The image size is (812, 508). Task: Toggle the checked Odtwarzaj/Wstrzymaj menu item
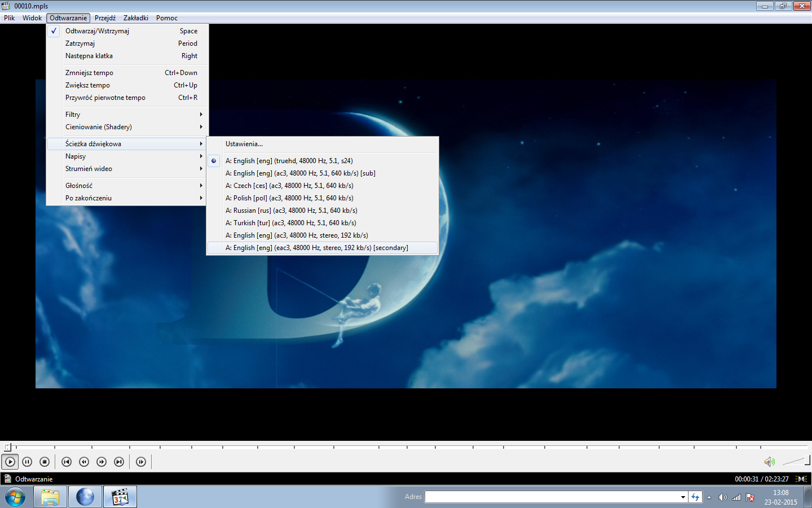click(x=127, y=31)
